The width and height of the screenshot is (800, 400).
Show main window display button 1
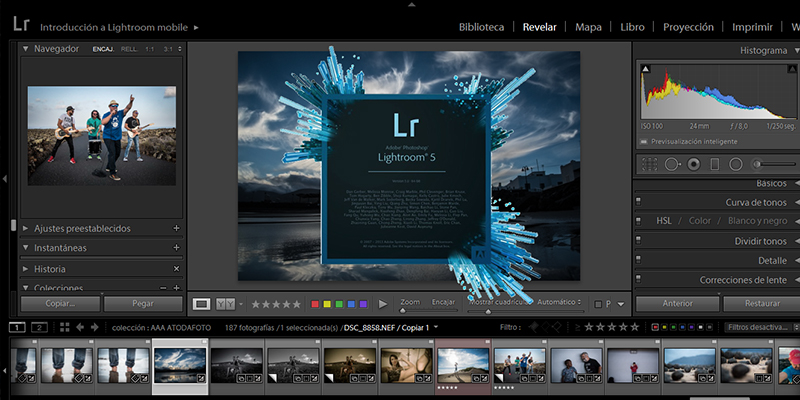pos(17,328)
